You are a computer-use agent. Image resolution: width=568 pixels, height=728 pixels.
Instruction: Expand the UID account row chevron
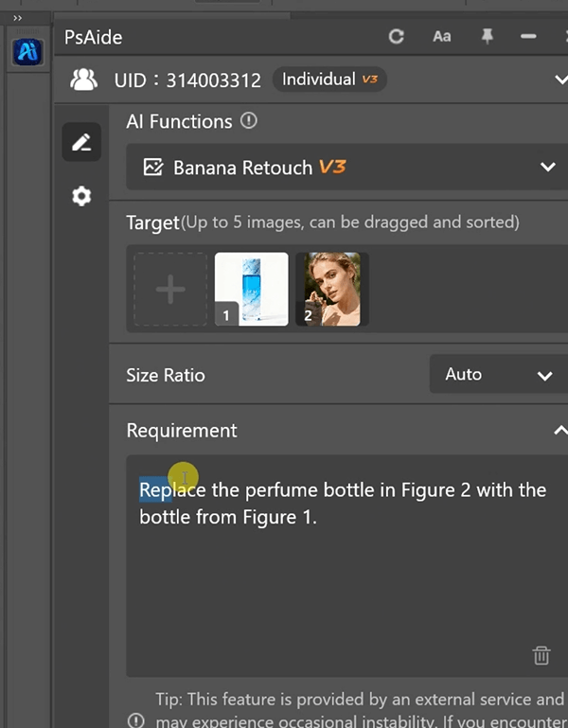[x=559, y=80]
